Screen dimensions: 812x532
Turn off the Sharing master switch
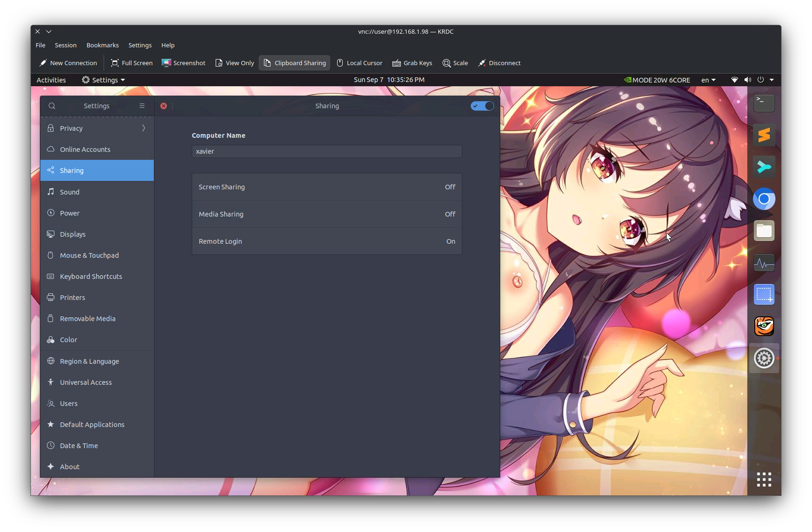(482, 106)
